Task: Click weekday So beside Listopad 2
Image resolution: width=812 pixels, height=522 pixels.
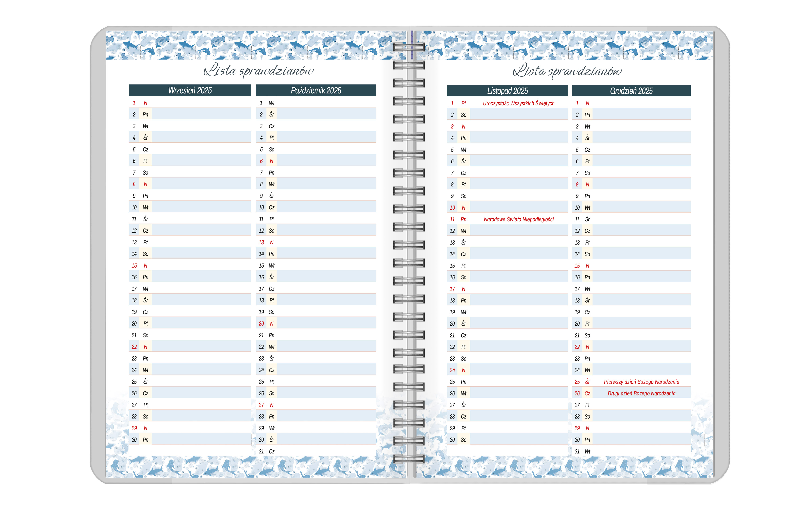Action: tap(464, 115)
